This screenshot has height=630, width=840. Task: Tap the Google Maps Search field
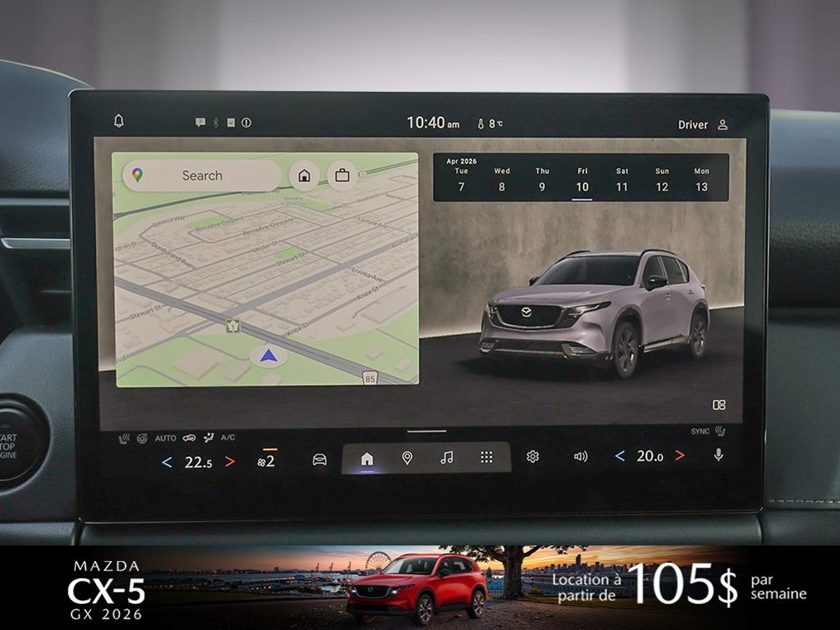[x=202, y=175]
